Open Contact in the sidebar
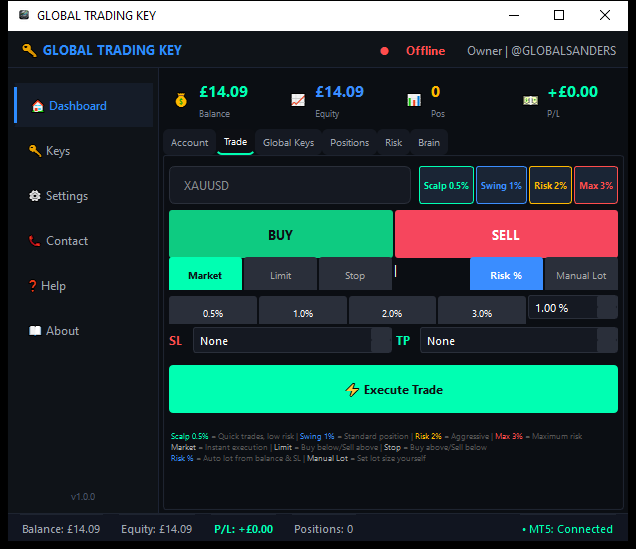636x549 pixels. coord(84,241)
